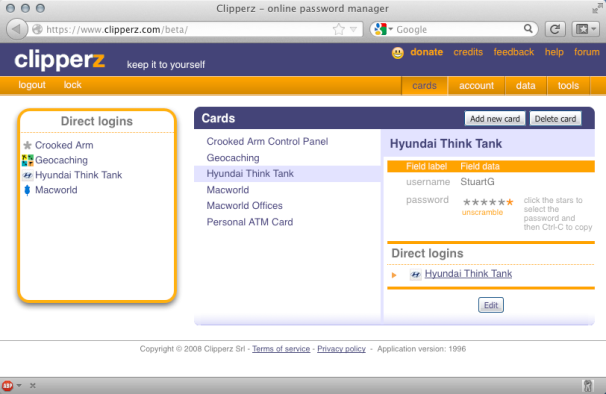Select Crooked Arm Control Panel card
Screen dimensions: 606x394
click(267, 142)
